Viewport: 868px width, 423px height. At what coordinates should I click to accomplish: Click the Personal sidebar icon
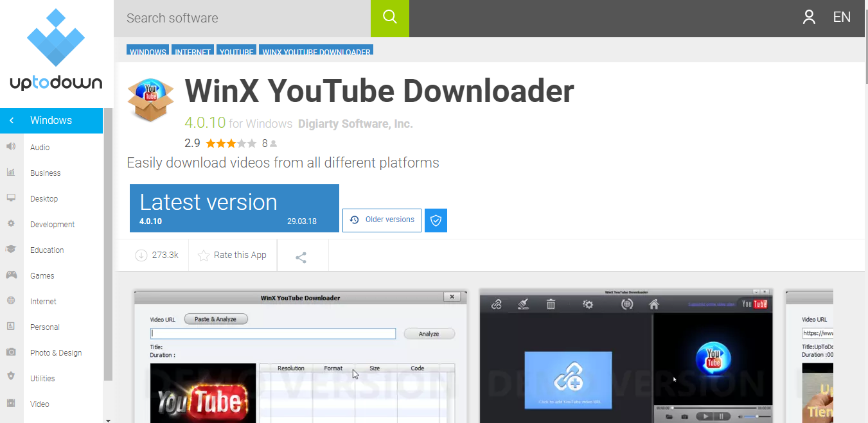[11, 326]
